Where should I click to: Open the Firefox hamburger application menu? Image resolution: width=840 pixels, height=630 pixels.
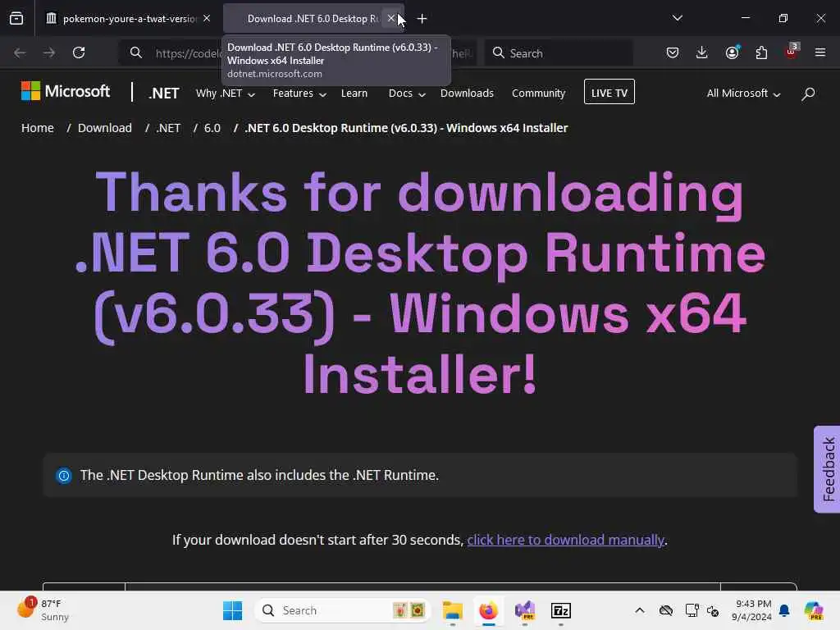pyautogui.click(x=820, y=52)
